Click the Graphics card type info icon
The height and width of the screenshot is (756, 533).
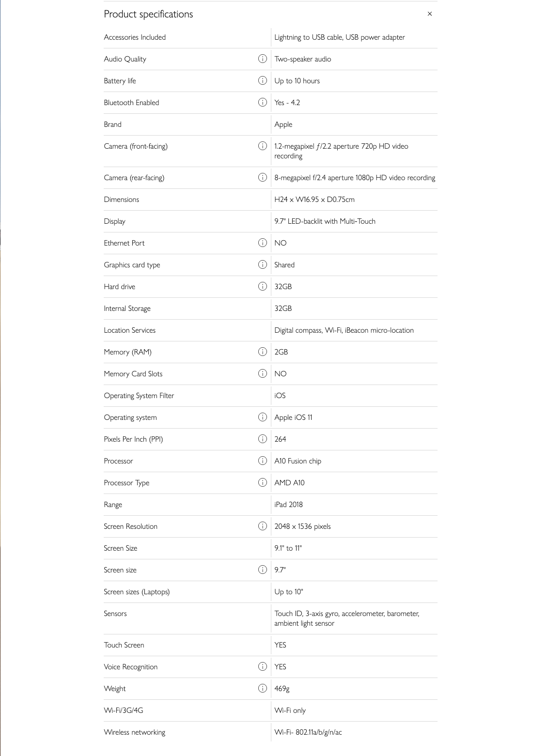[x=262, y=264]
